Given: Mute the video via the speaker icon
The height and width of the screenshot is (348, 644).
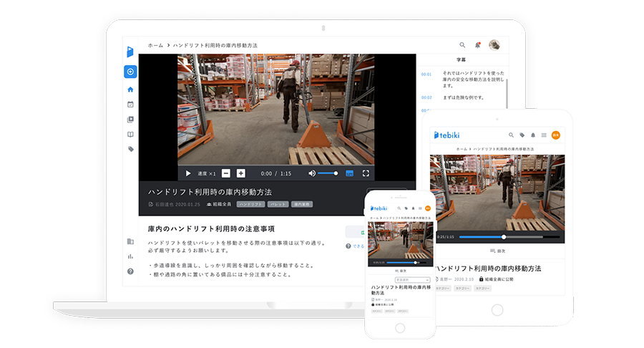Looking at the screenshot, I should 312,173.
